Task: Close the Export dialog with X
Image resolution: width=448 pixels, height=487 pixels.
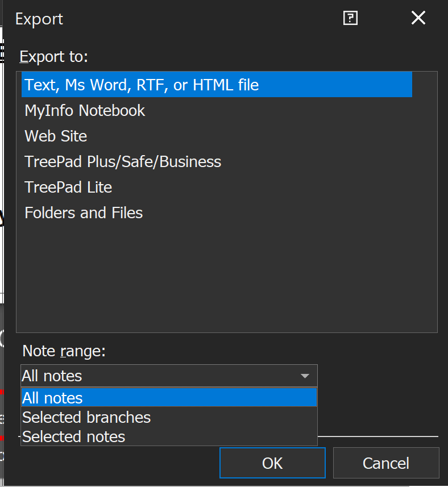Action: tap(418, 18)
